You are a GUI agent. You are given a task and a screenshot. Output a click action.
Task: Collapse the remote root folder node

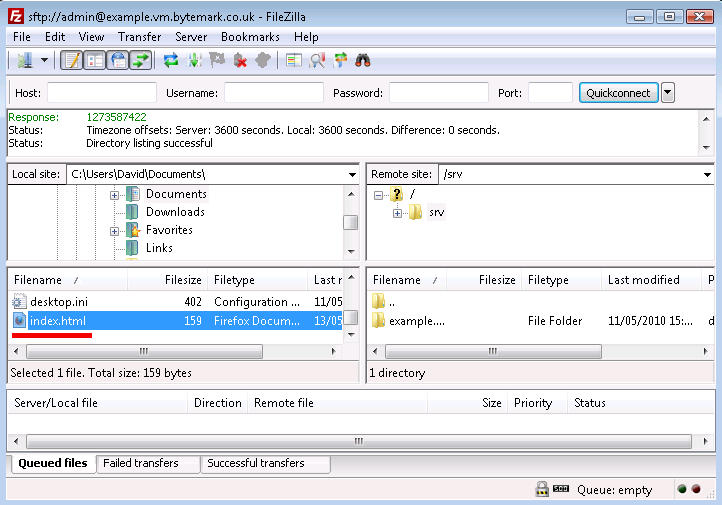pos(378,195)
